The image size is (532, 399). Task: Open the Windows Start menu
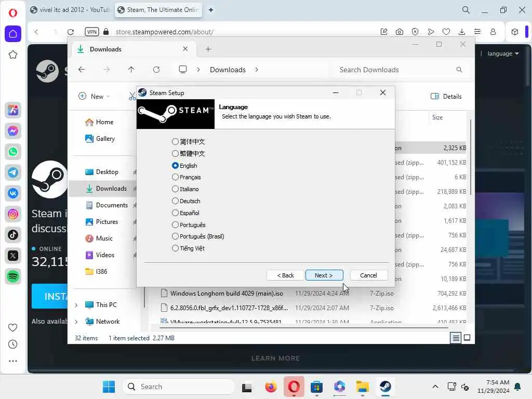click(x=109, y=387)
